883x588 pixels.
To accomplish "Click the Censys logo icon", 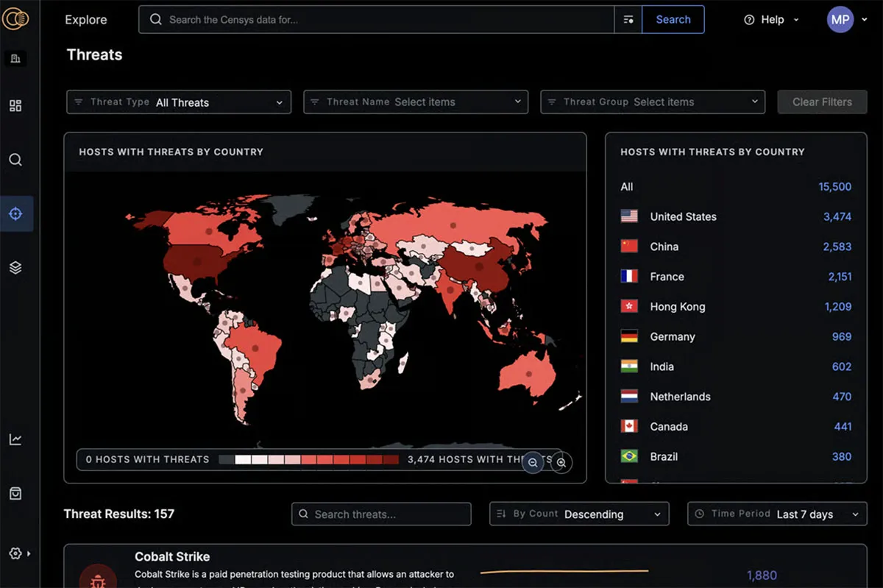I will 15,20.
